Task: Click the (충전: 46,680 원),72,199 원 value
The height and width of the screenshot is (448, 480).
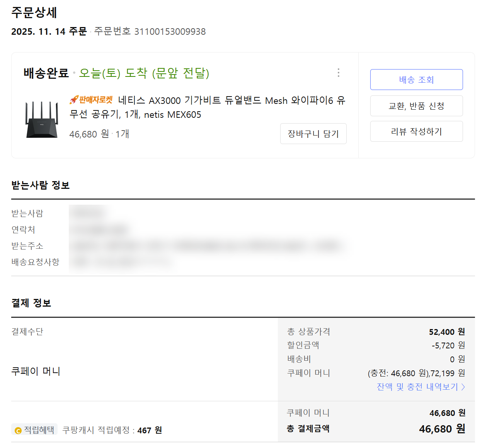Action: 416,373
